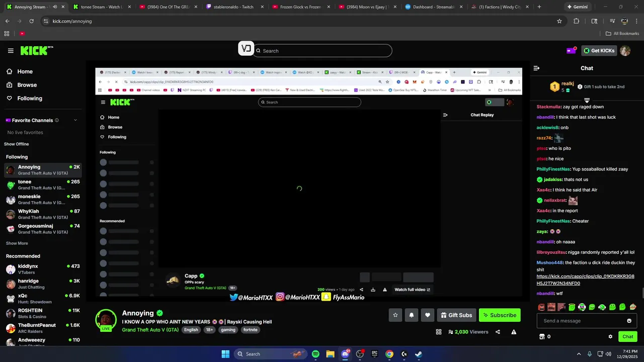Collapse the Favorite Channels section
The image size is (644, 362).
(75, 120)
